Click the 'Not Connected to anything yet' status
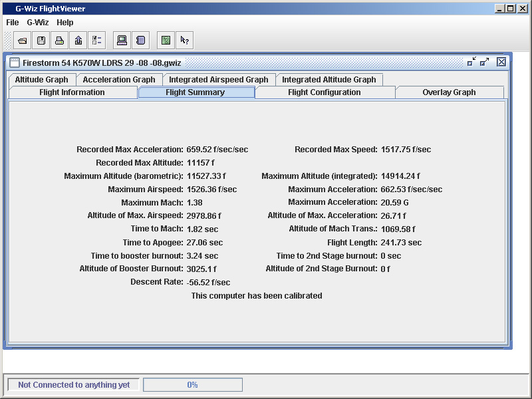Viewport: 532px width, 399px height. (x=74, y=385)
